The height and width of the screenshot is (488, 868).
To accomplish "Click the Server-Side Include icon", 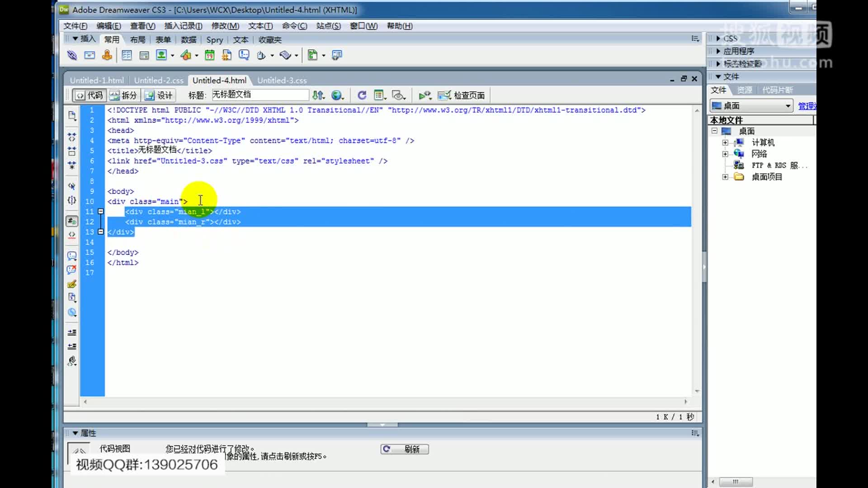I will (226, 55).
